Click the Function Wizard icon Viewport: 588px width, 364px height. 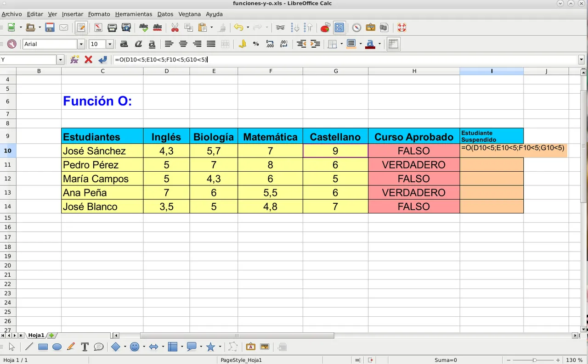point(74,60)
